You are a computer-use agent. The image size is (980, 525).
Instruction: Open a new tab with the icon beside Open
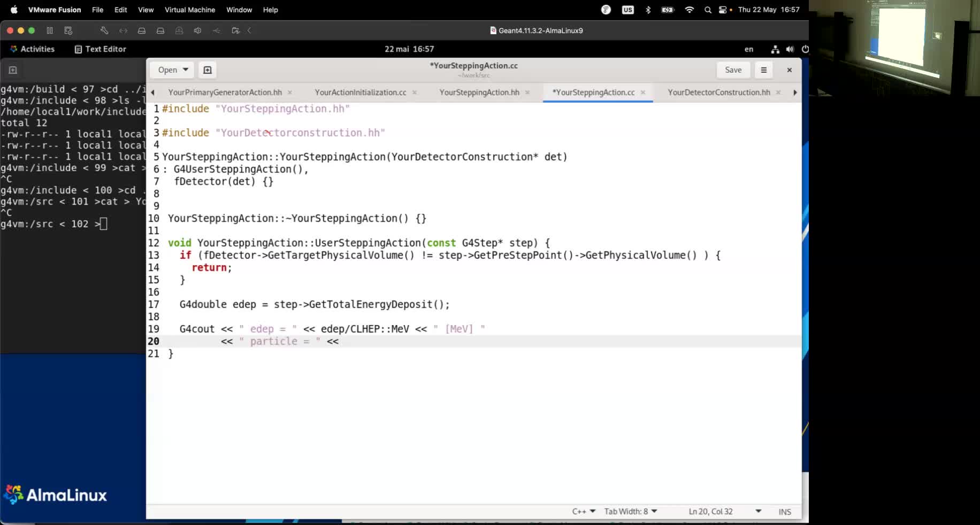pos(208,70)
